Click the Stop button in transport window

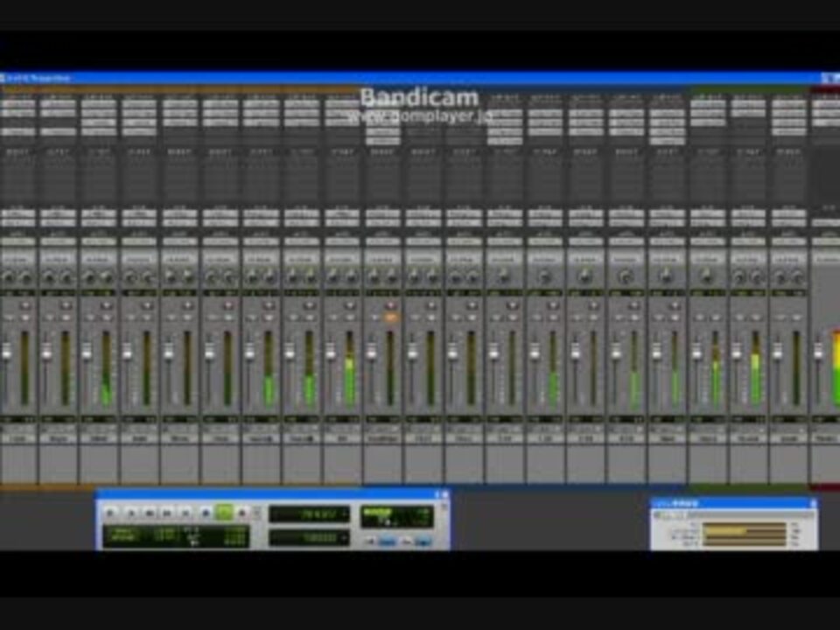tap(206, 513)
